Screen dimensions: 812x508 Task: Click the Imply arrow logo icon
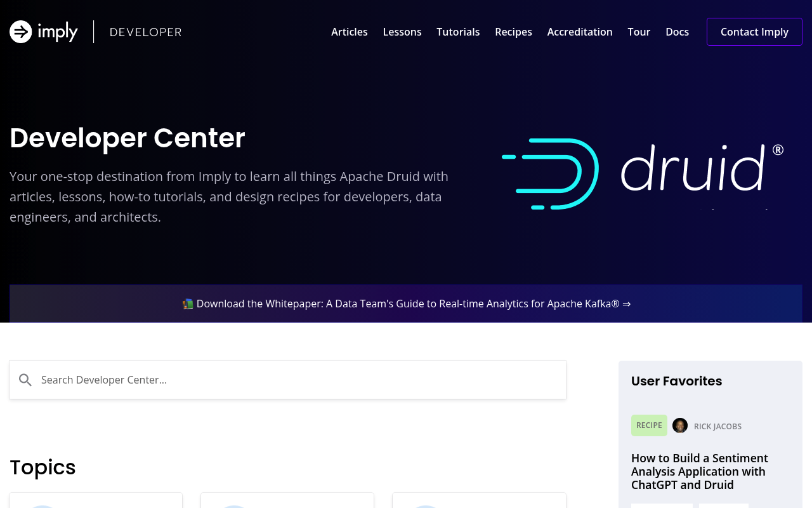click(21, 32)
